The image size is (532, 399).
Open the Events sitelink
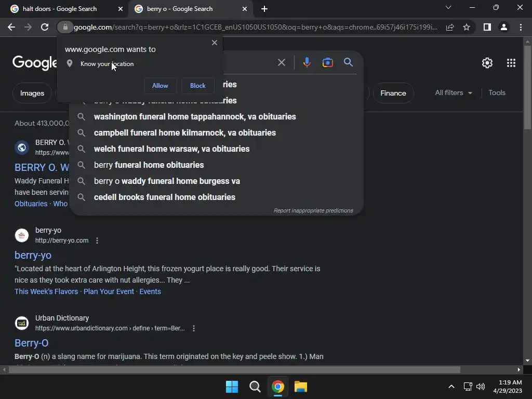pyautogui.click(x=150, y=291)
